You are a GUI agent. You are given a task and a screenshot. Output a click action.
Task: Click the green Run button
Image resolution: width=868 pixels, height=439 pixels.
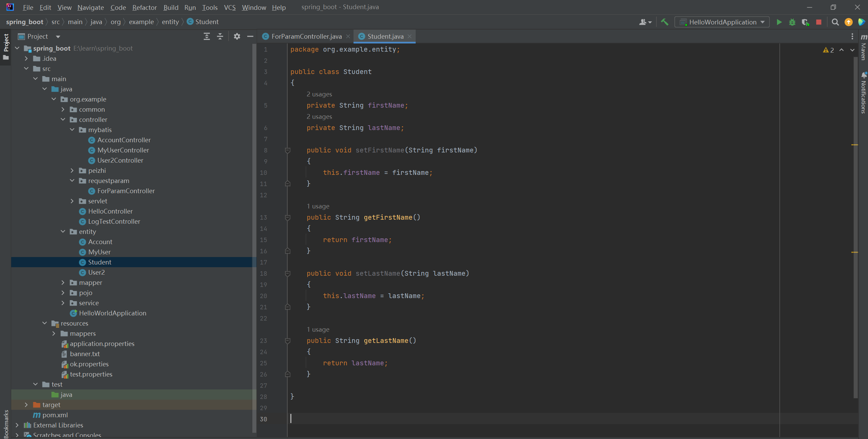(x=779, y=22)
